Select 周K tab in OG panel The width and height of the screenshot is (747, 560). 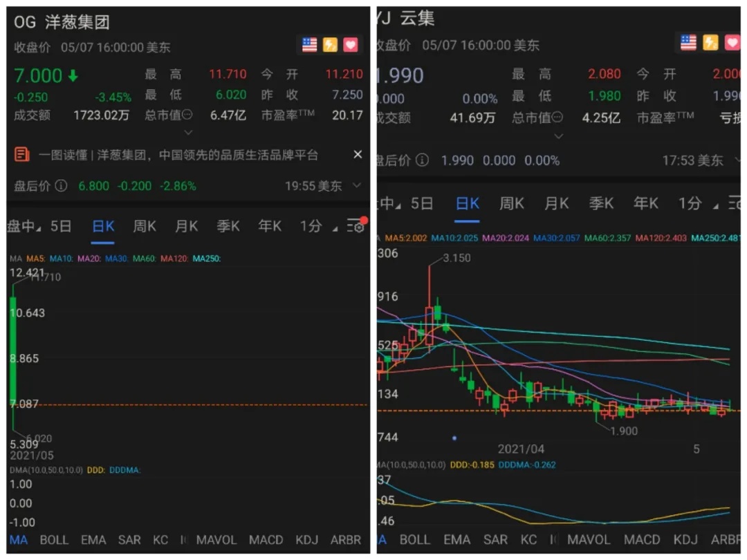pyautogui.click(x=145, y=226)
